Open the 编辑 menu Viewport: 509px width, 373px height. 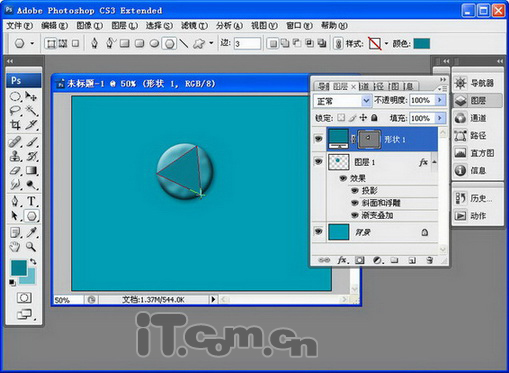55,25
